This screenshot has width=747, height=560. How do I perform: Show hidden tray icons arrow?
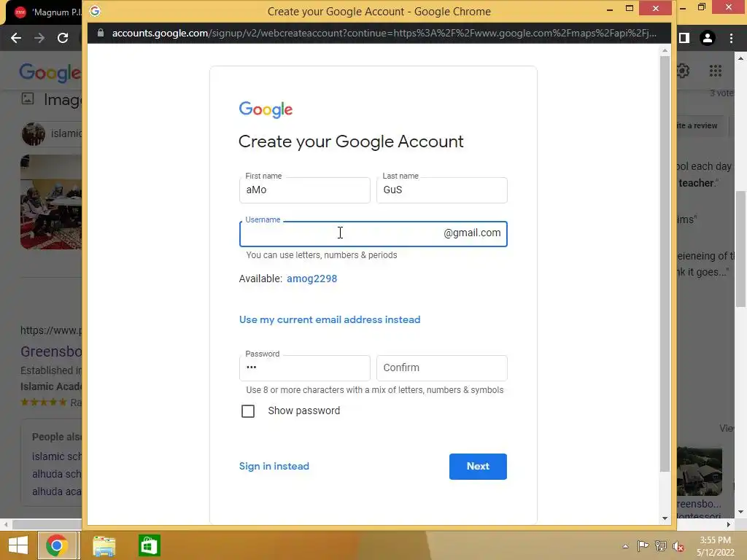(x=625, y=546)
